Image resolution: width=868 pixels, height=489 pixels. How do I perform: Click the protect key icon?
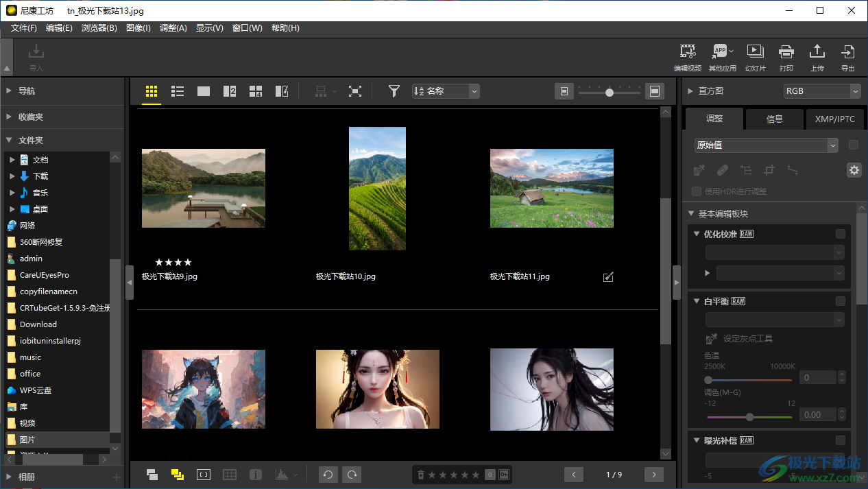click(504, 475)
